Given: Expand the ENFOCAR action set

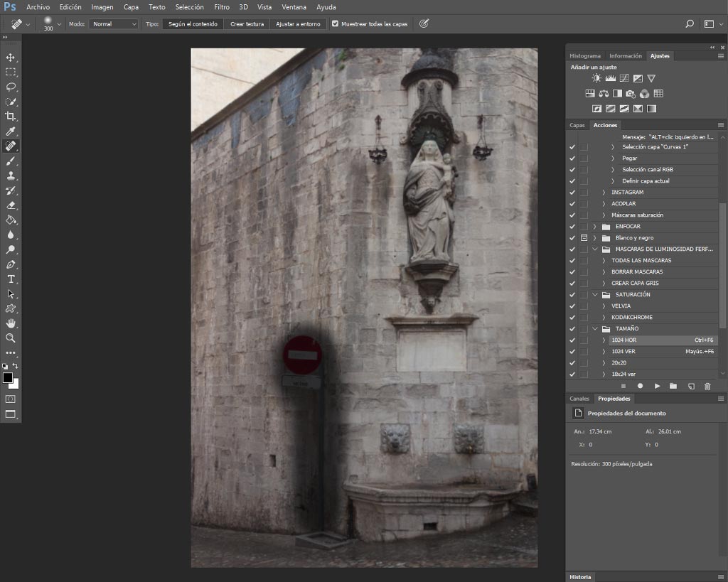Looking at the screenshot, I should 594,227.
